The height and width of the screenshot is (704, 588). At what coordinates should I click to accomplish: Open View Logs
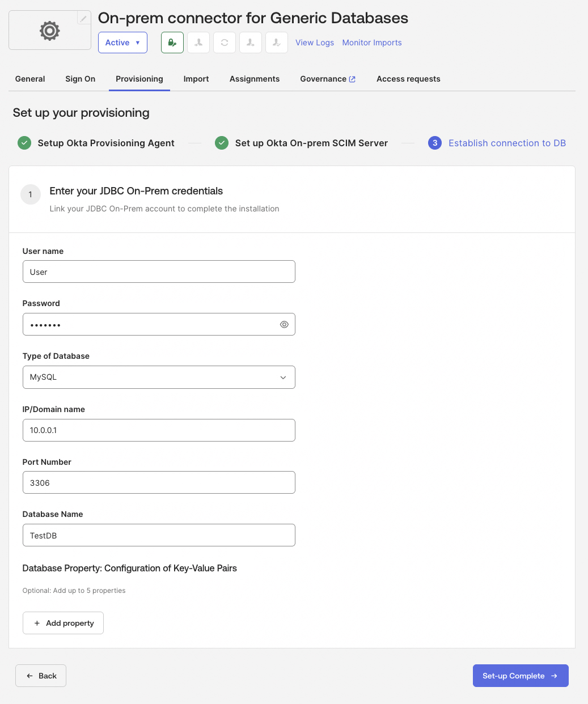(315, 42)
